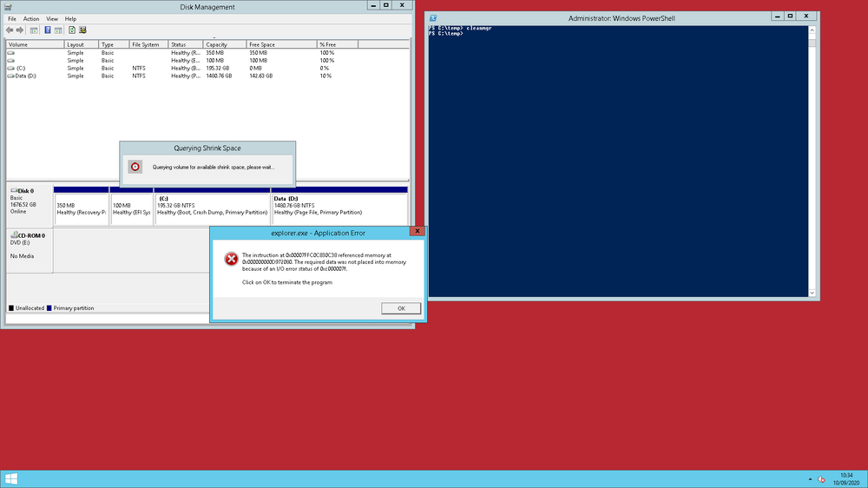Screen dimensions: 868x488
Task: Click the '10 %' free cell
Action: click(325, 76)
